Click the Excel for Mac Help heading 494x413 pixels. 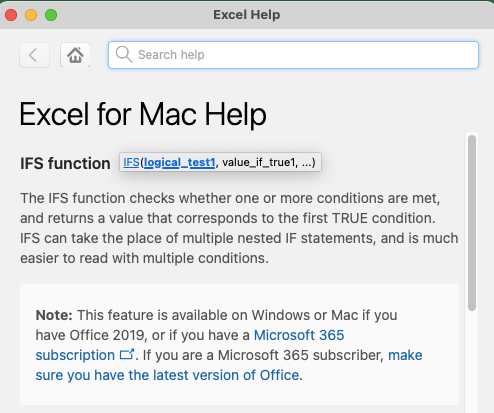tap(143, 115)
